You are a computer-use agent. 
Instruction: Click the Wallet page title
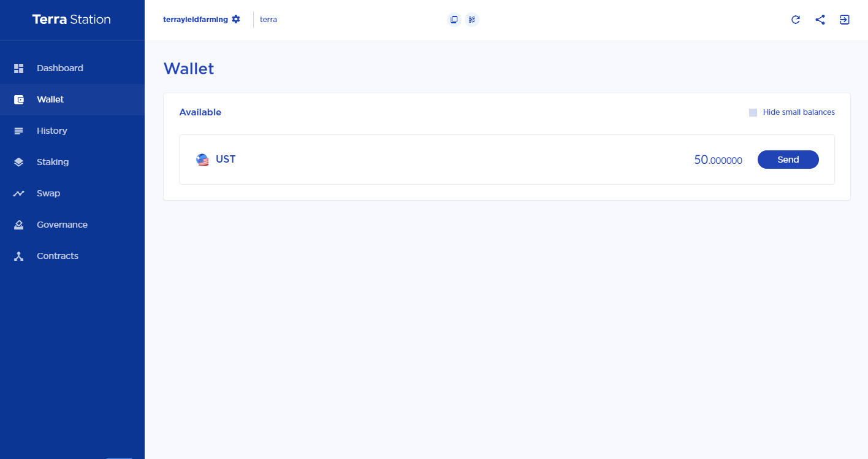[x=189, y=69]
